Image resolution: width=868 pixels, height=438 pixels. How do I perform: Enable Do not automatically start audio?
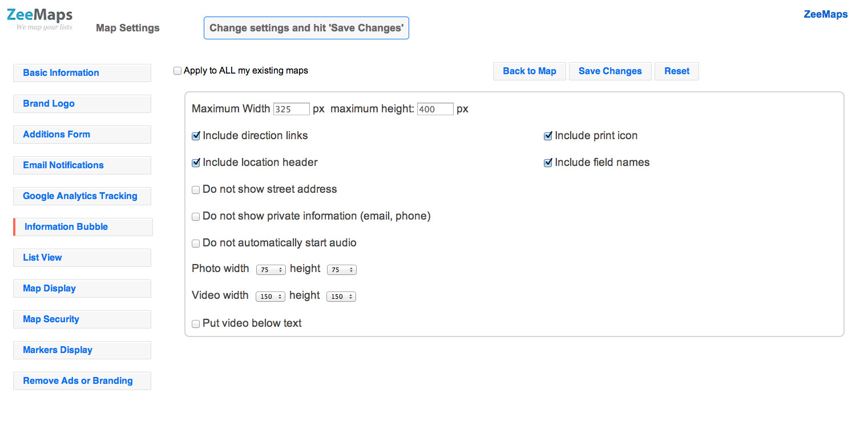pyautogui.click(x=196, y=244)
